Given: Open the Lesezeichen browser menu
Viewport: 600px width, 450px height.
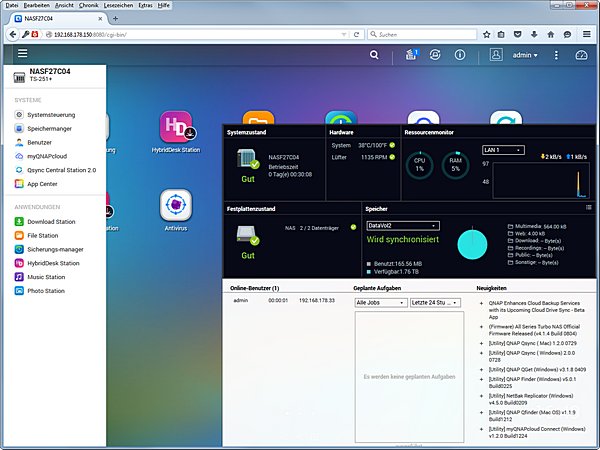Looking at the screenshot, I should click(x=119, y=5).
